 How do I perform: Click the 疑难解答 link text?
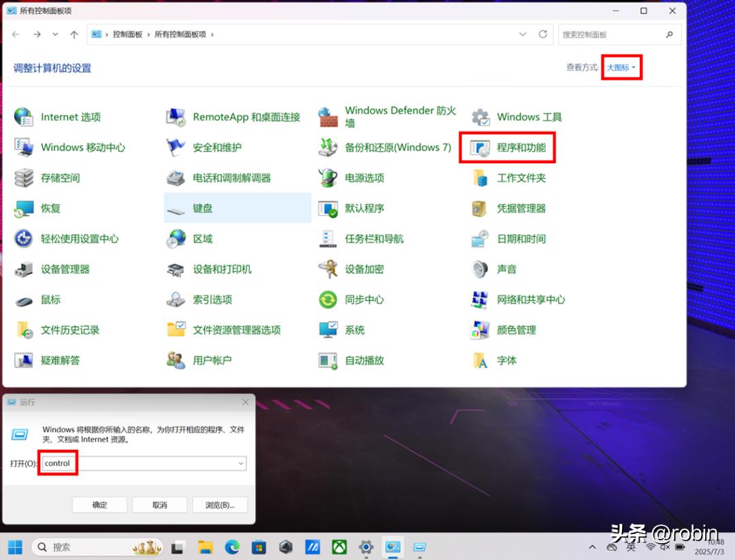coord(60,361)
